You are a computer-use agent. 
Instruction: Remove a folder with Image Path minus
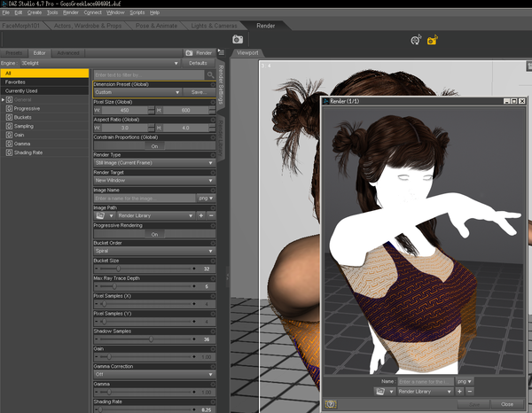(211, 215)
